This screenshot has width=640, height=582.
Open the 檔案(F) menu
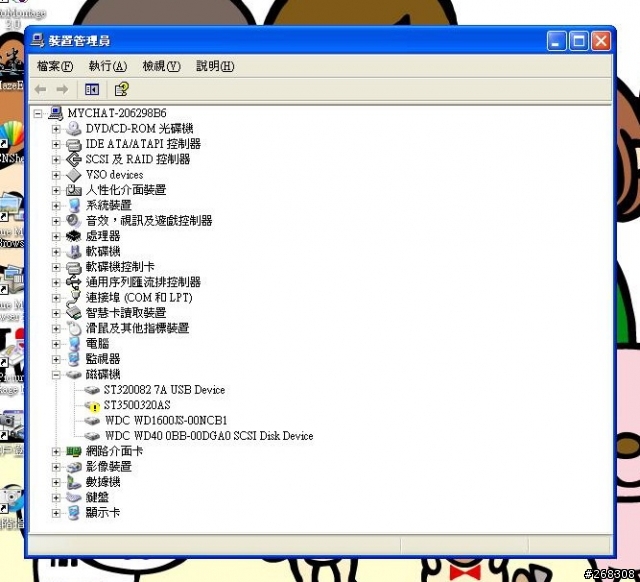point(55,66)
